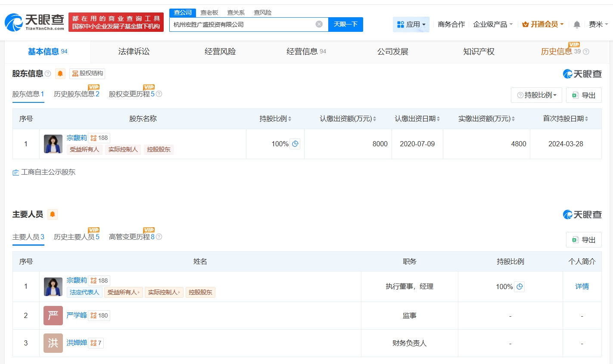Click the 洪 avatar tile

(53, 343)
